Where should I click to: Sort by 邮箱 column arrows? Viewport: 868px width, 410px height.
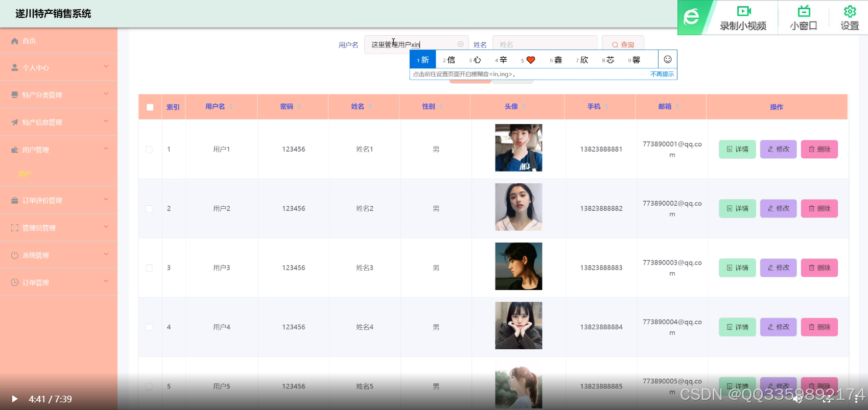[677, 106]
